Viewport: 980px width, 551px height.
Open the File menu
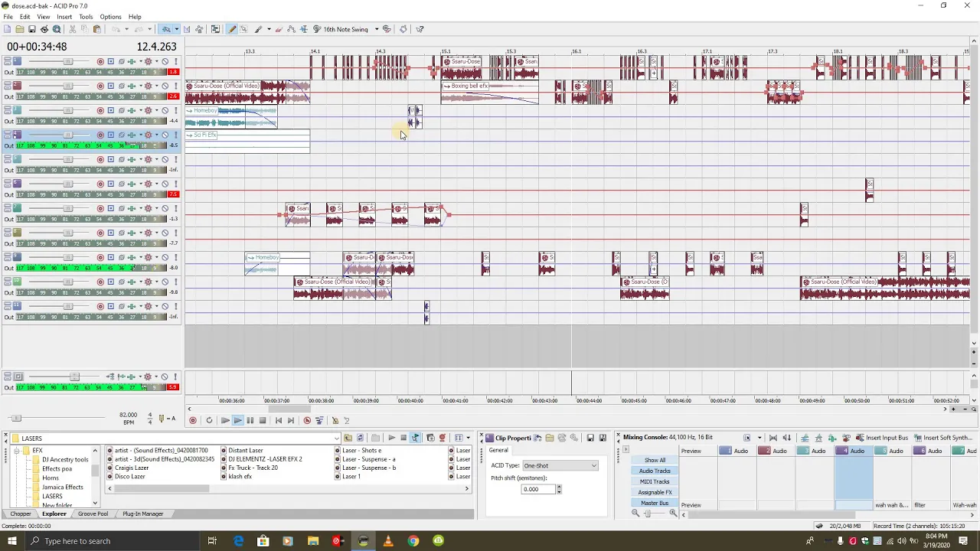point(8,16)
